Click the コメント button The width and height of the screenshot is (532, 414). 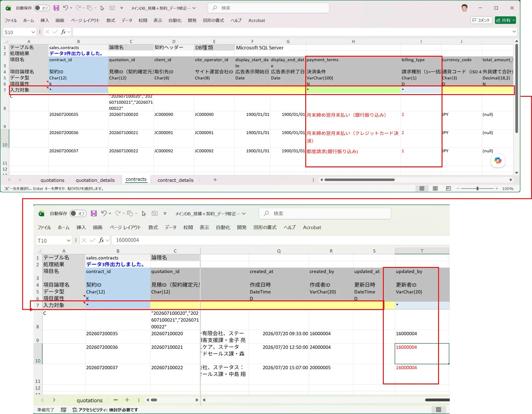[481, 20]
